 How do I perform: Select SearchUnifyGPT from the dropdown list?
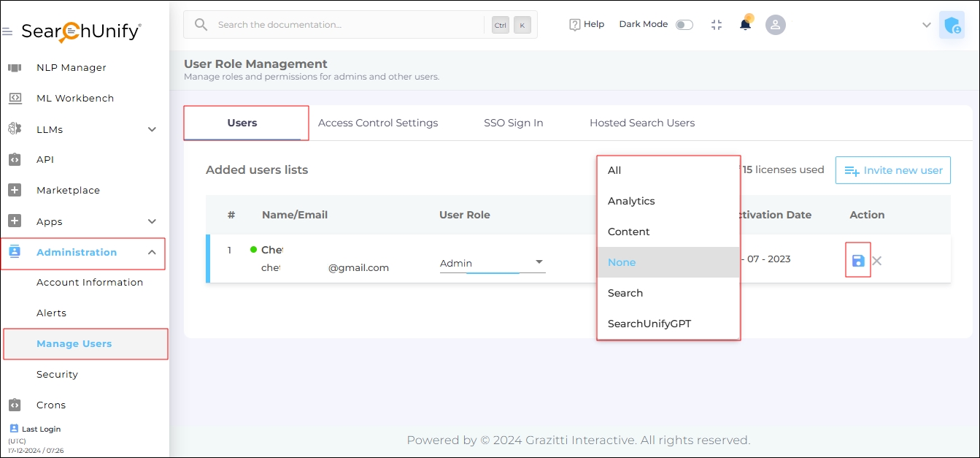click(x=649, y=324)
